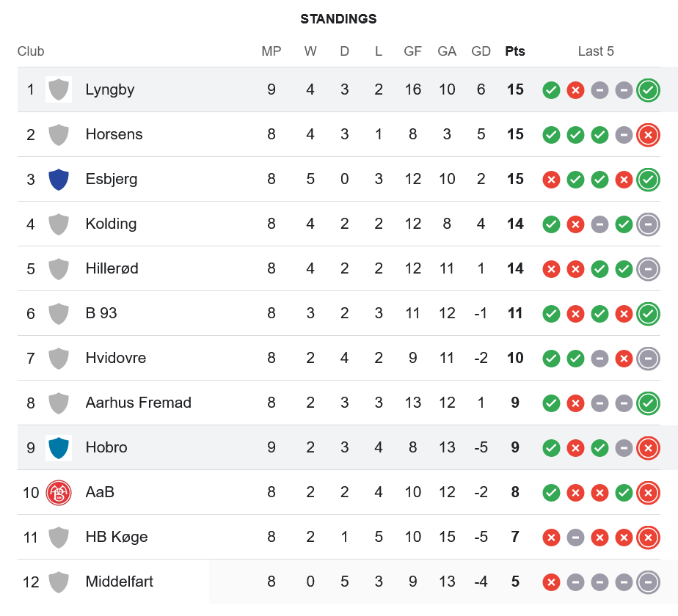Image resolution: width=678 pixels, height=616 pixels.
Task: Click the AaB red club logo
Action: tap(58, 492)
